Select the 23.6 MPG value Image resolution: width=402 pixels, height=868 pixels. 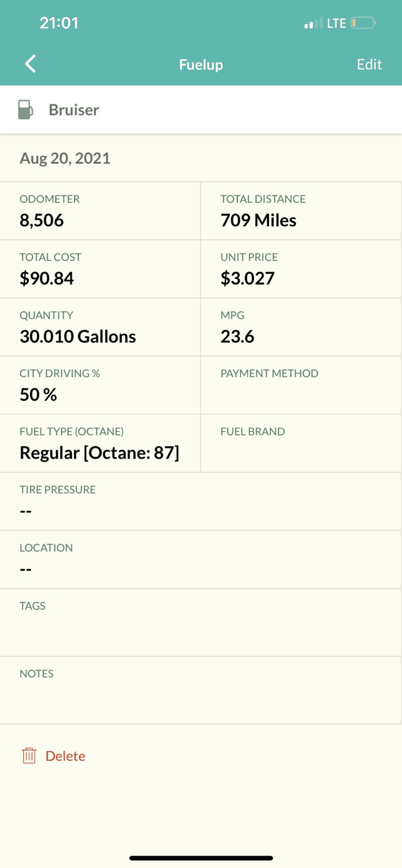click(x=237, y=337)
